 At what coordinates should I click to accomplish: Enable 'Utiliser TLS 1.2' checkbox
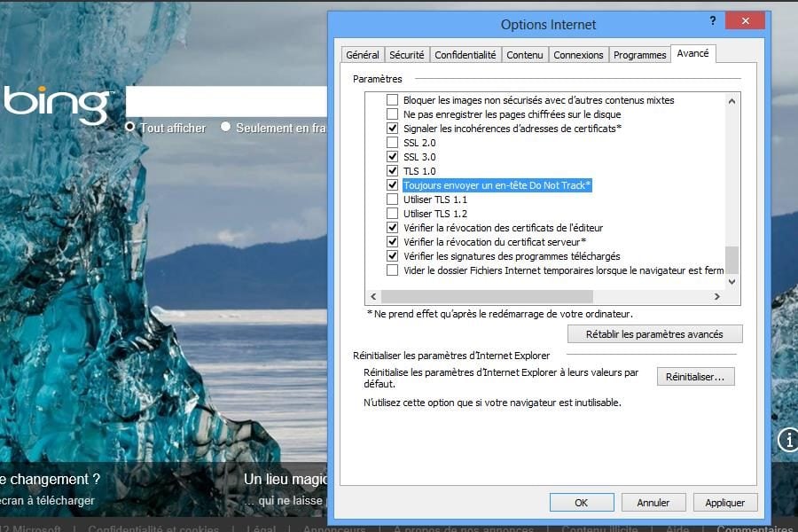[x=393, y=214]
